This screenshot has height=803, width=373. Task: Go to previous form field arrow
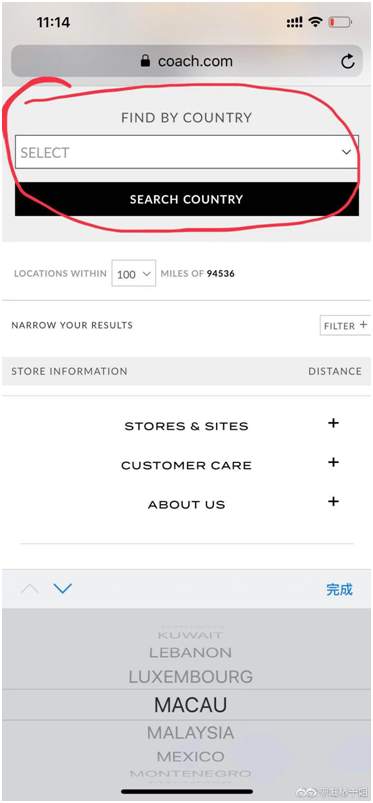(30, 589)
